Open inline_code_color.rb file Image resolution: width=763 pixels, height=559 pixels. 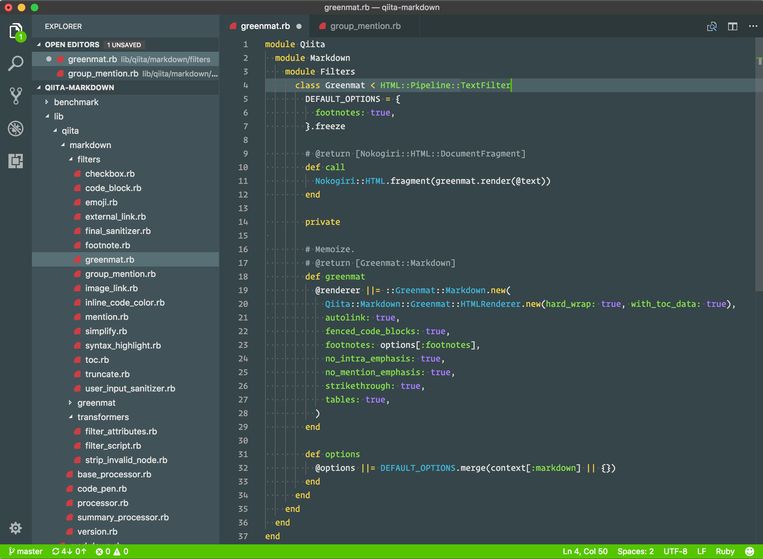pos(125,303)
